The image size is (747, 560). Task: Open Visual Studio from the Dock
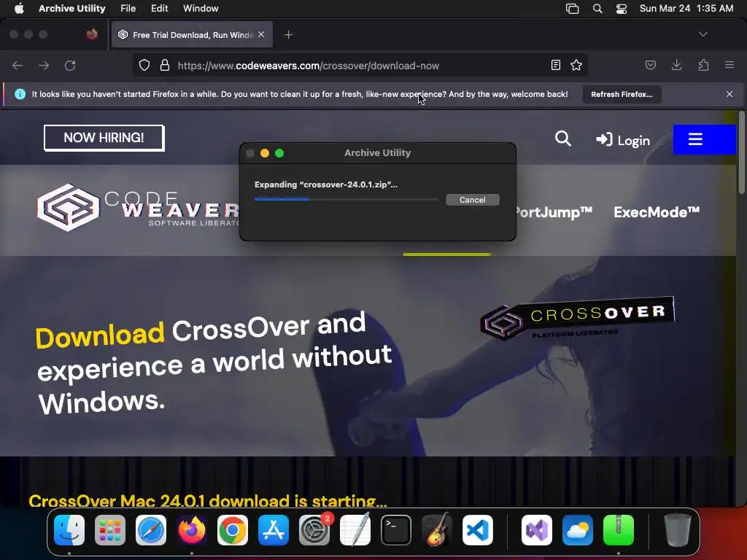(537, 530)
